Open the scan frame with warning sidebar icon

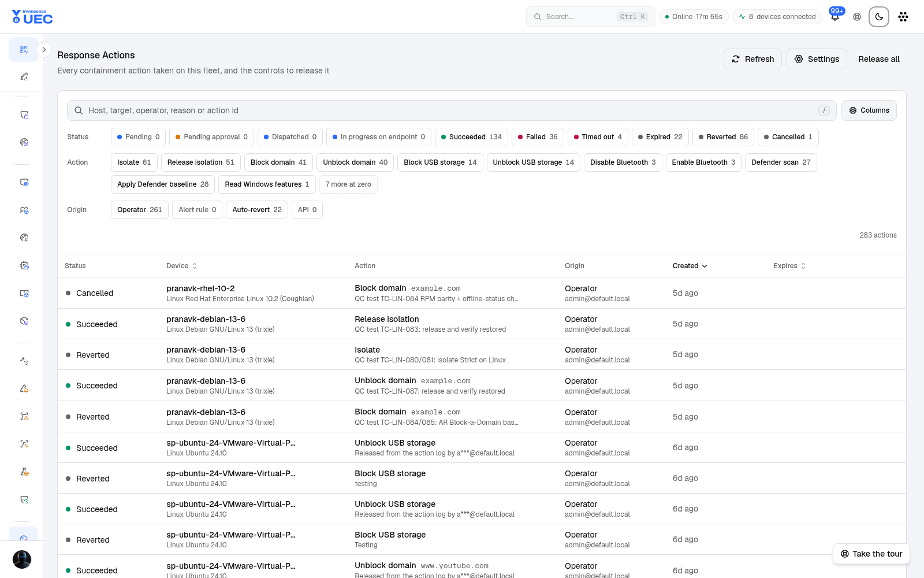tap(24, 416)
